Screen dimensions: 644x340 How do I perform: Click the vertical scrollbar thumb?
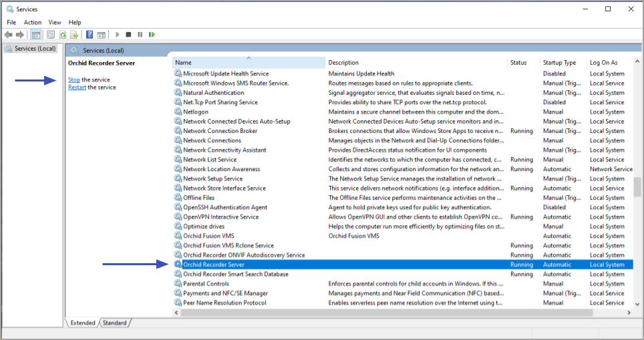click(x=637, y=187)
